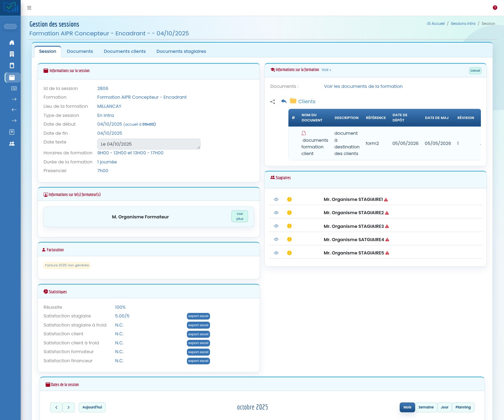Open the notebook icon below the building icon
This screenshot has height=420, width=504.
tap(12, 65)
